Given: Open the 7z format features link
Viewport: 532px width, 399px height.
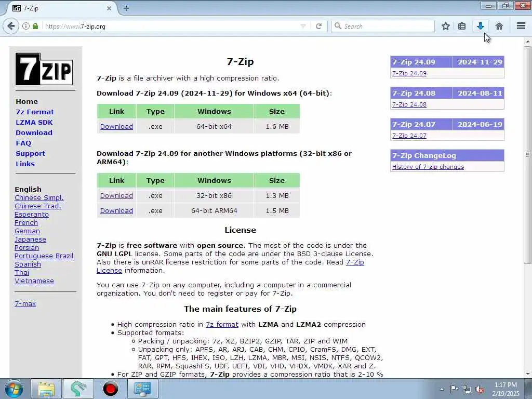Looking at the screenshot, I should [222, 324].
